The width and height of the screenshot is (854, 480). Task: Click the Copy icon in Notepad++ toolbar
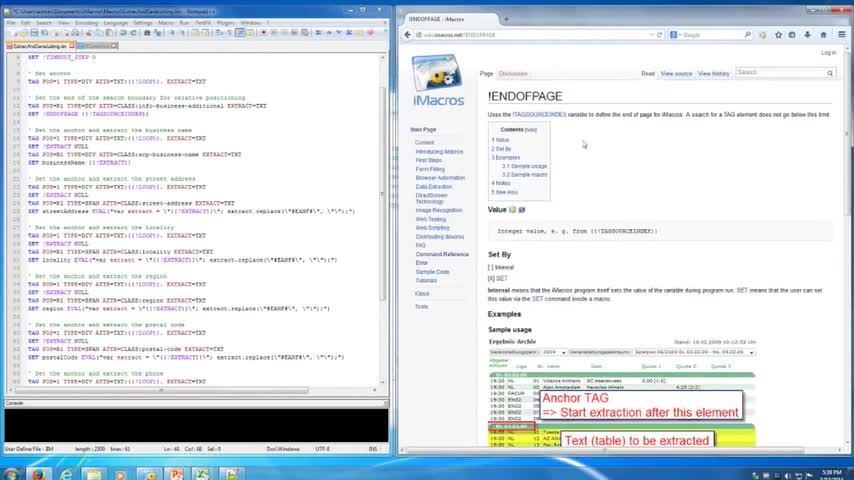click(99, 33)
